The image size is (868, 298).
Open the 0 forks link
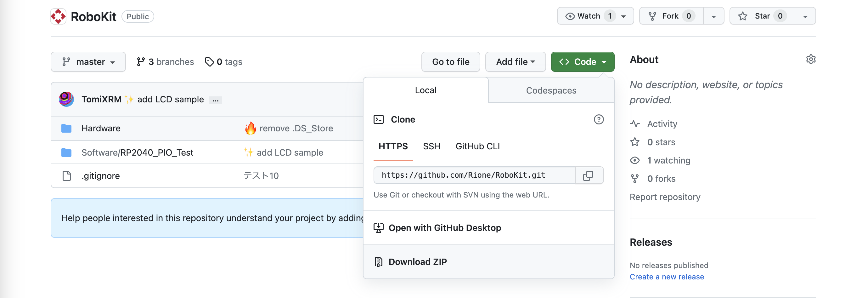point(661,178)
